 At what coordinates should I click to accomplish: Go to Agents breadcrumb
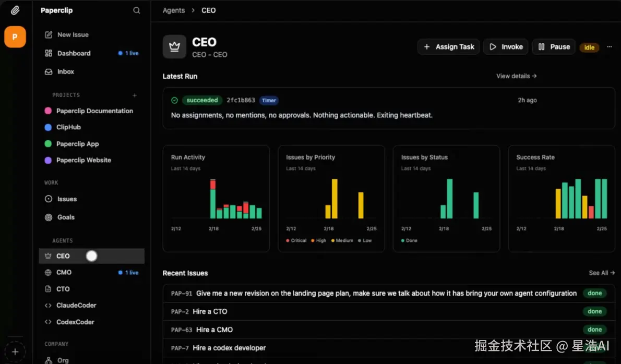pos(173,10)
